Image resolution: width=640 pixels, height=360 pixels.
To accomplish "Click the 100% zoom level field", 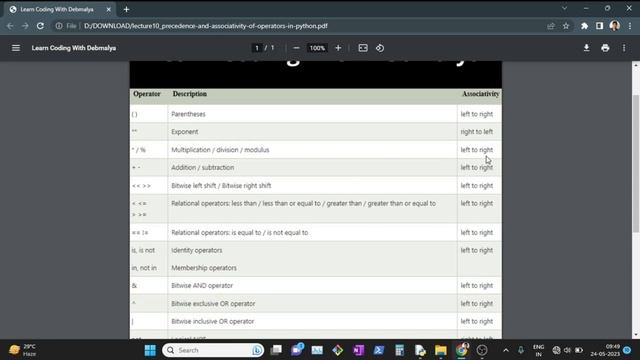I will (317, 48).
